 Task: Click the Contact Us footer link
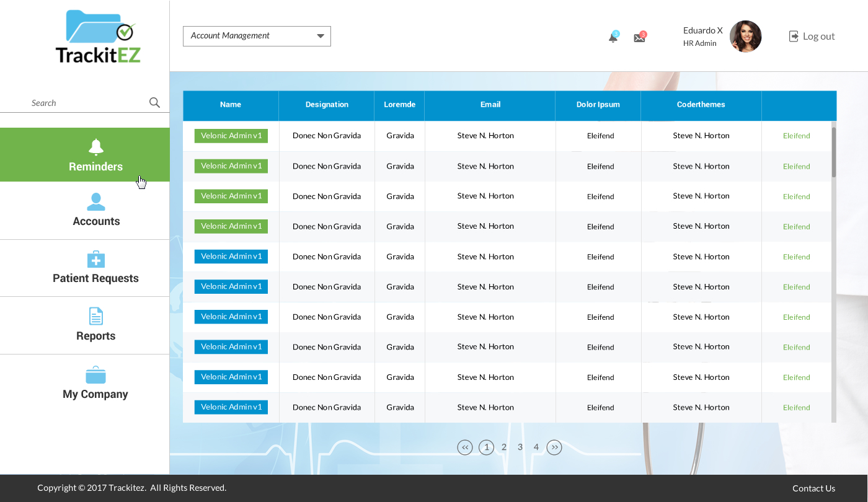813,488
